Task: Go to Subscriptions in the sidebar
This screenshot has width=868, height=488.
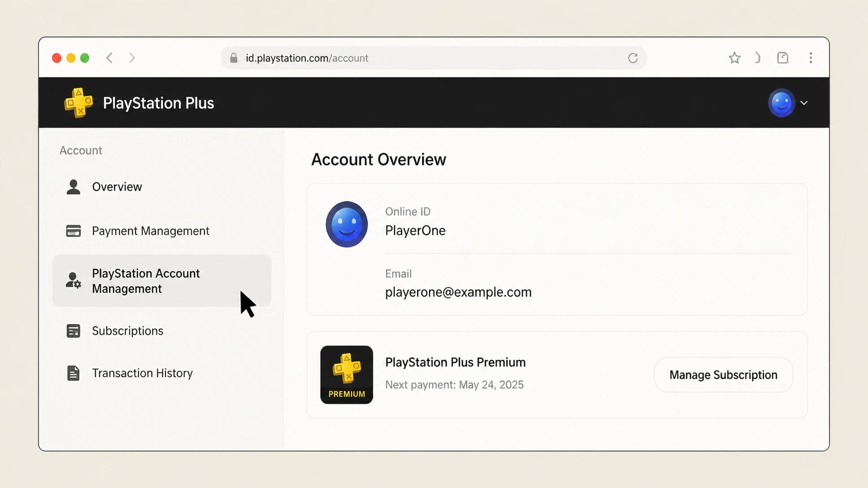Action: tap(162, 331)
